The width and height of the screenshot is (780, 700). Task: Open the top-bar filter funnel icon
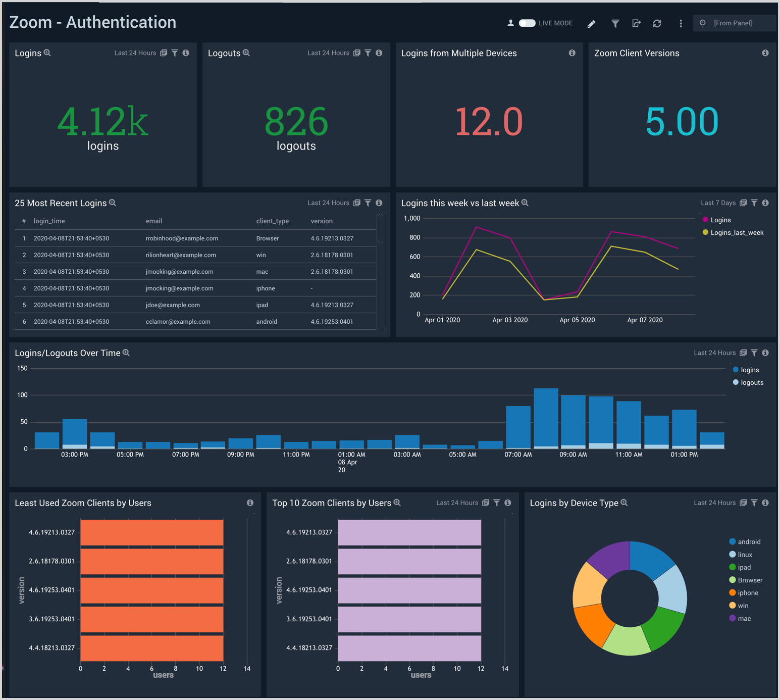[x=615, y=23]
